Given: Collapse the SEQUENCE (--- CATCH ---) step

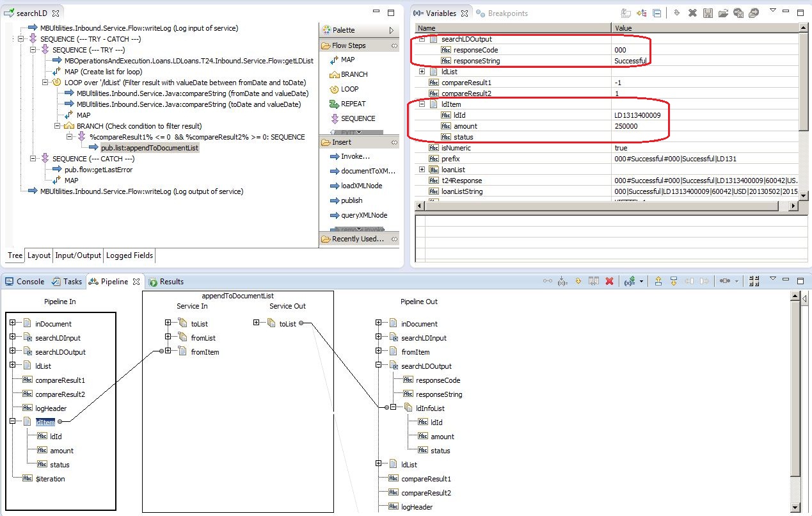Looking at the screenshot, I should coord(33,159).
